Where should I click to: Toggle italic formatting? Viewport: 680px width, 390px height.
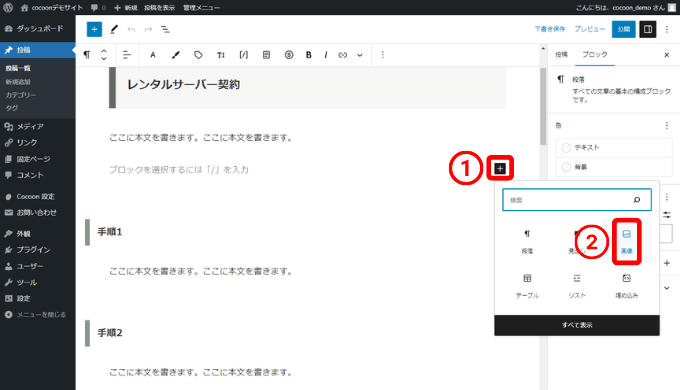click(x=326, y=55)
